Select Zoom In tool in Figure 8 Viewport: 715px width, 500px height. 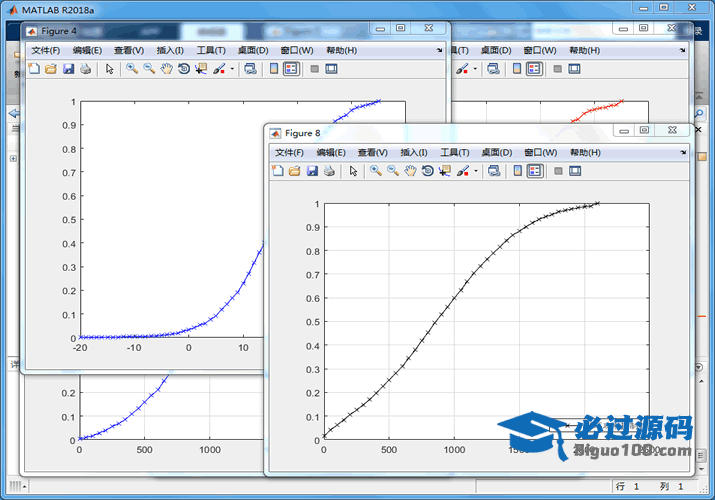pyautogui.click(x=376, y=171)
